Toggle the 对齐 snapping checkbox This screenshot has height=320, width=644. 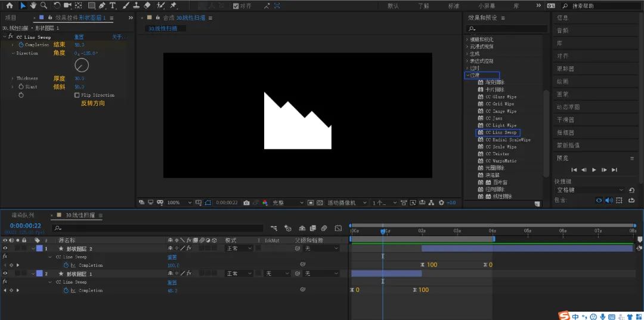click(x=236, y=6)
